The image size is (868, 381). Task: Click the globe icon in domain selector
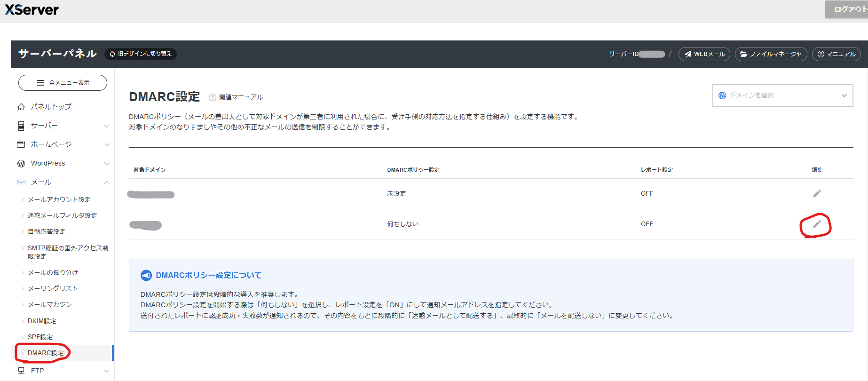[722, 95]
